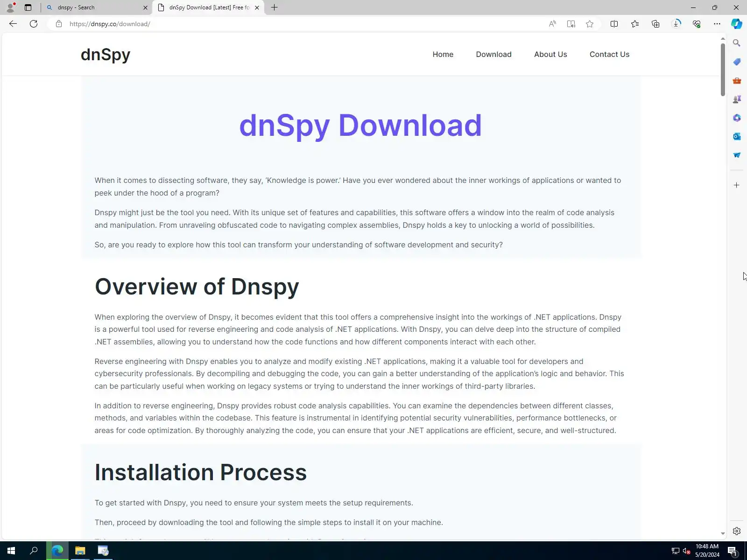Go to the Home nav link
Image resolution: width=747 pixels, height=560 pixels.
pyautogui.click(x=443, y=54)
